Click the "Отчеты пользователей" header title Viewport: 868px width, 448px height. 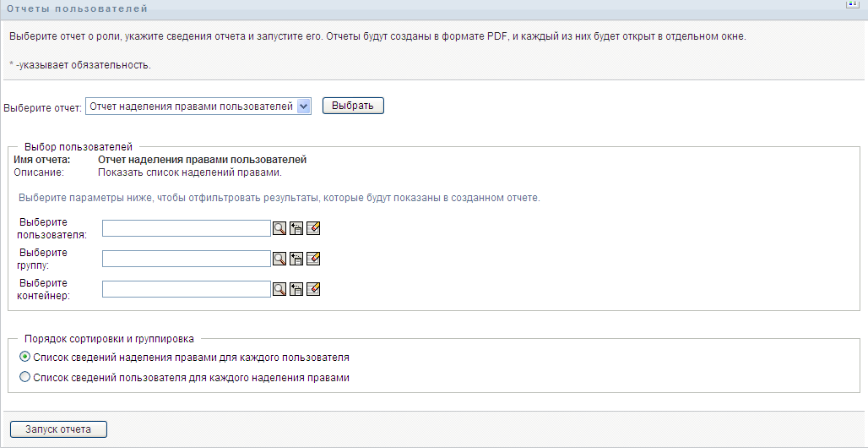tap(77, 8)
